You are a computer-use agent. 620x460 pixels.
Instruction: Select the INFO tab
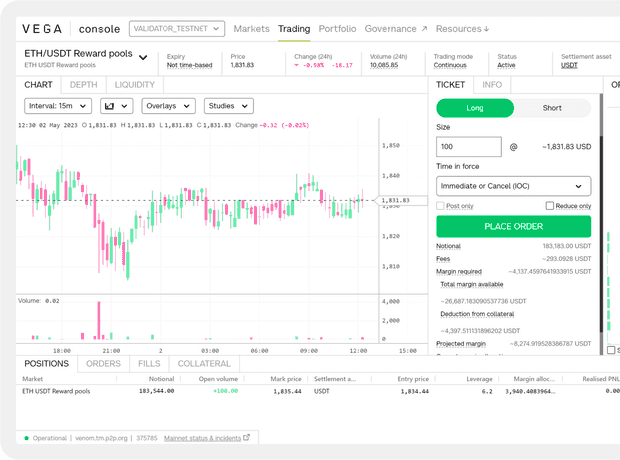coord(492,85)
